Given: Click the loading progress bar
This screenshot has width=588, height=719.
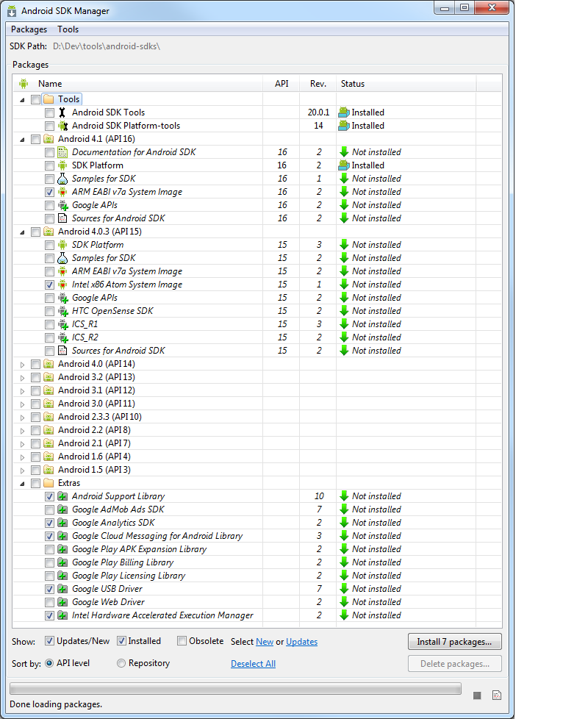Looking at the screenshot, I should click(x=235, y=688).
